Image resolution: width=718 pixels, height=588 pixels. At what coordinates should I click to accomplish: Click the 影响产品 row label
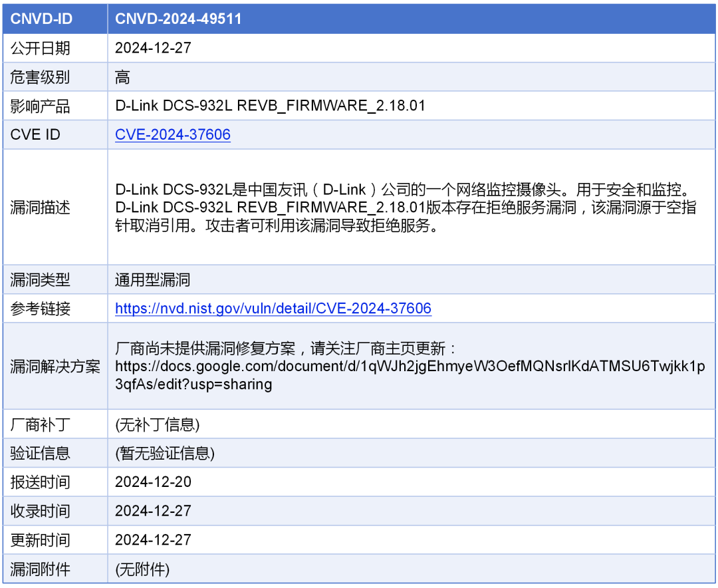[x=41, y=106]
